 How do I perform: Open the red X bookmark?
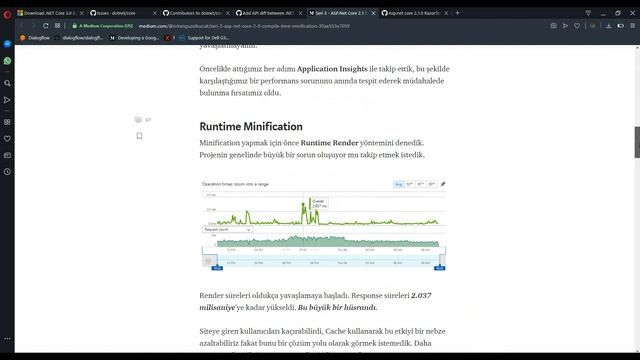coord(169,38)
